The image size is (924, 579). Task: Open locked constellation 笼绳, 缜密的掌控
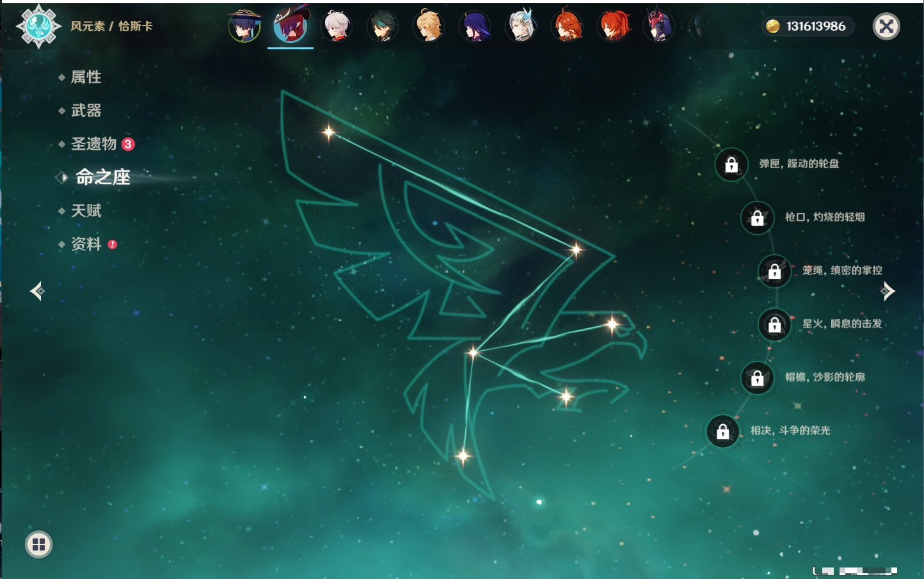[775, 271]
